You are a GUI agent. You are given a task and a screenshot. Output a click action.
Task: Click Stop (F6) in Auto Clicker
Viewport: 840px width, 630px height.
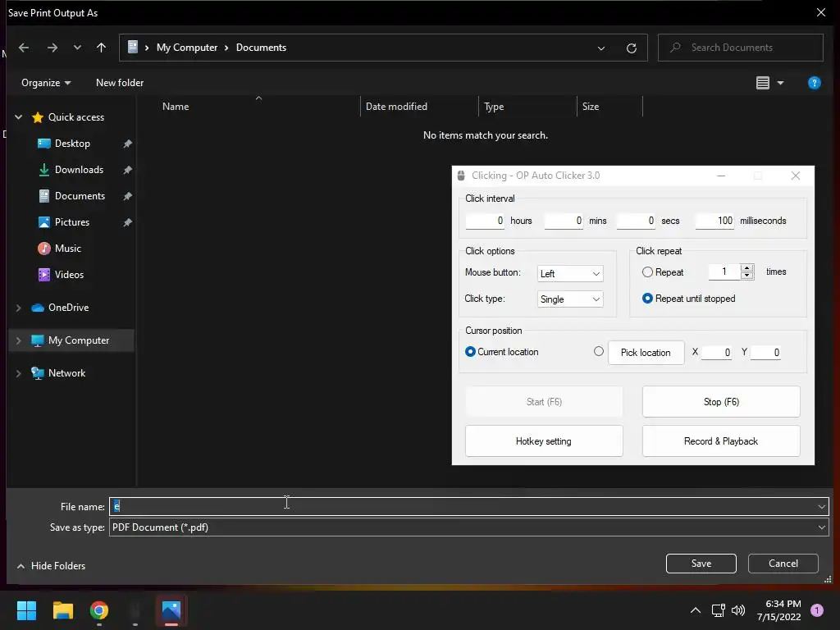tap(721, 402)
